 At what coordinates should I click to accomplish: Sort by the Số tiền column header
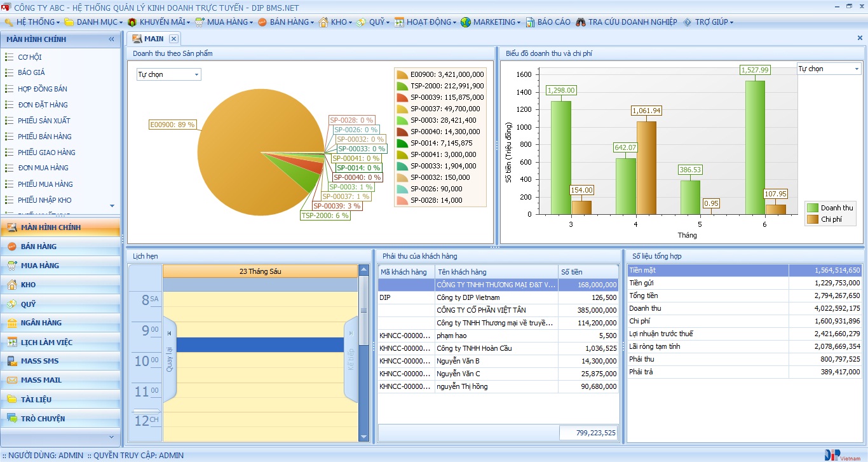[x=588, y=272]
